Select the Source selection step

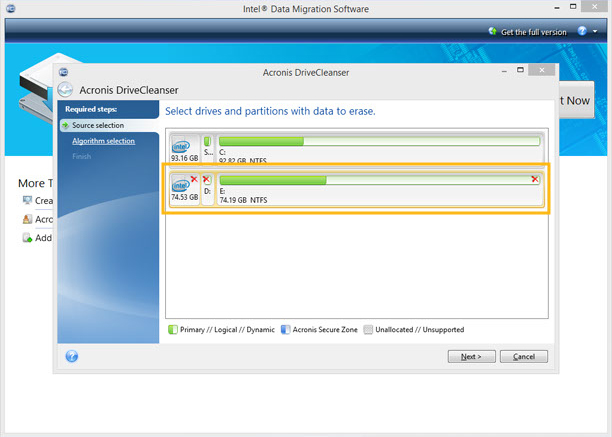point(98,125)
